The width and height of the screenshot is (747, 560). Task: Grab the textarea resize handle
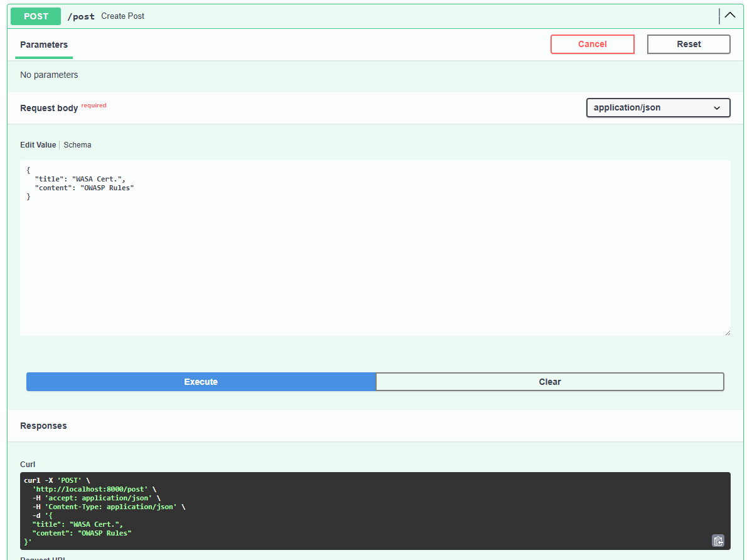[x=728, y=333]
